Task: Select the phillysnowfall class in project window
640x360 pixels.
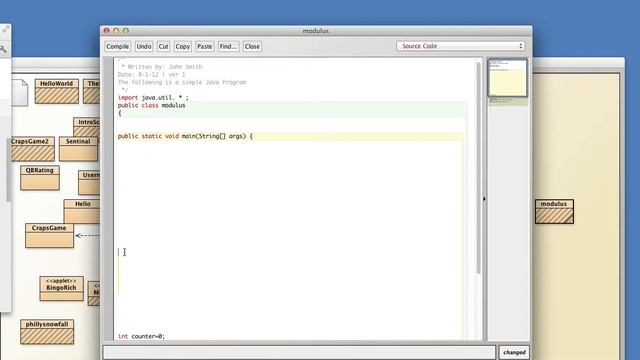Action: [47, 332]
